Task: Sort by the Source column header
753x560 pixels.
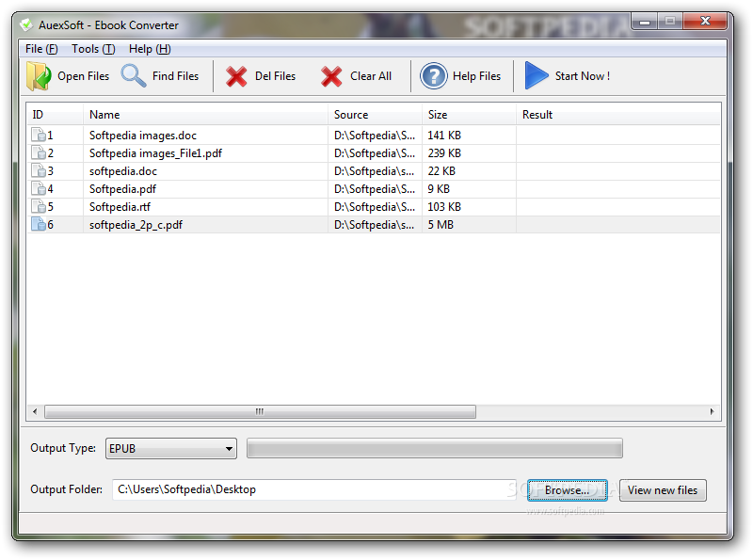Action: [x=375, y=115]
